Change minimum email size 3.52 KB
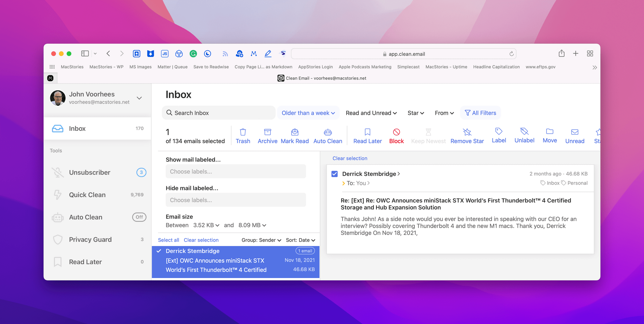Viewport: 644px width, 324px height. click(x=206, y=225)
